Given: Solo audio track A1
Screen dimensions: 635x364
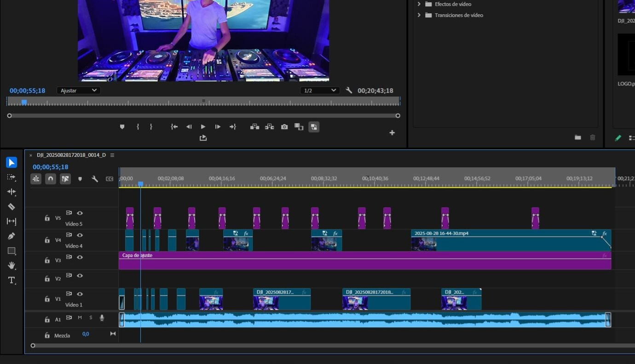Looking at the screenshot, I should 91,317.
